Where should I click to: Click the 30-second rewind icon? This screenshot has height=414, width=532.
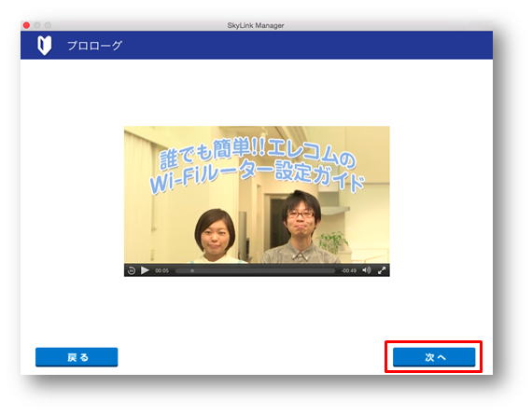coord(132,270)
